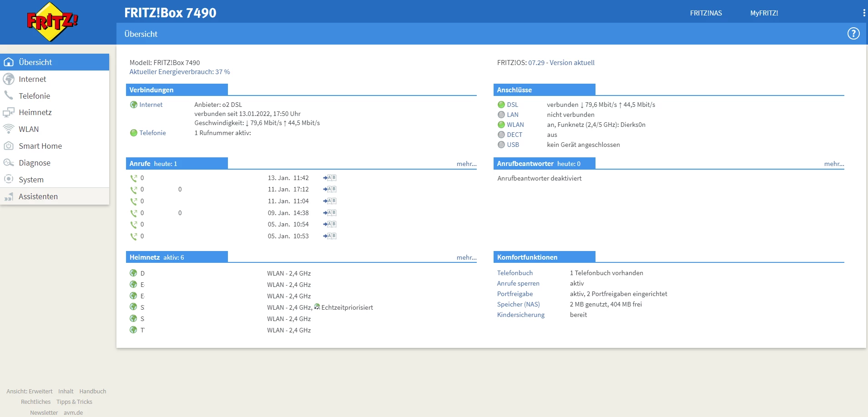868x417 pixels.
Task: Open the Assistenten menu entry
Action: [x=55, y=196]
